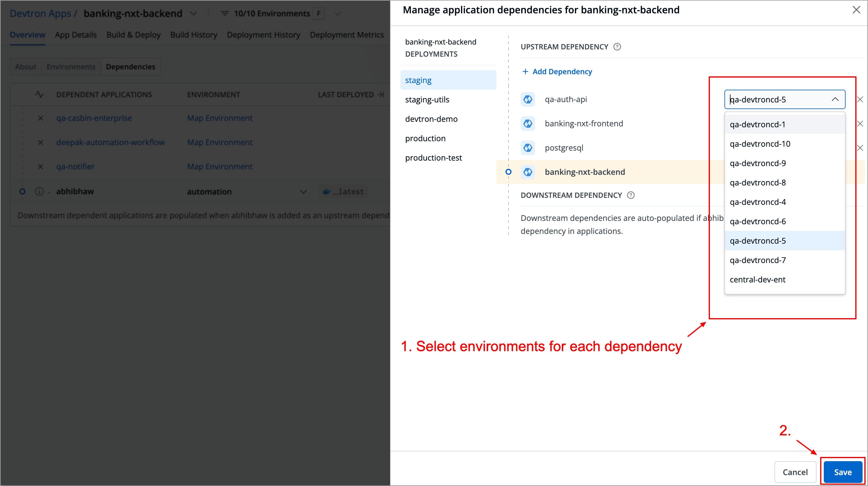The height and width of the screenshot is (486, 868).
Task: Click the latest docker image tag
Action: (x=343, y=192)
